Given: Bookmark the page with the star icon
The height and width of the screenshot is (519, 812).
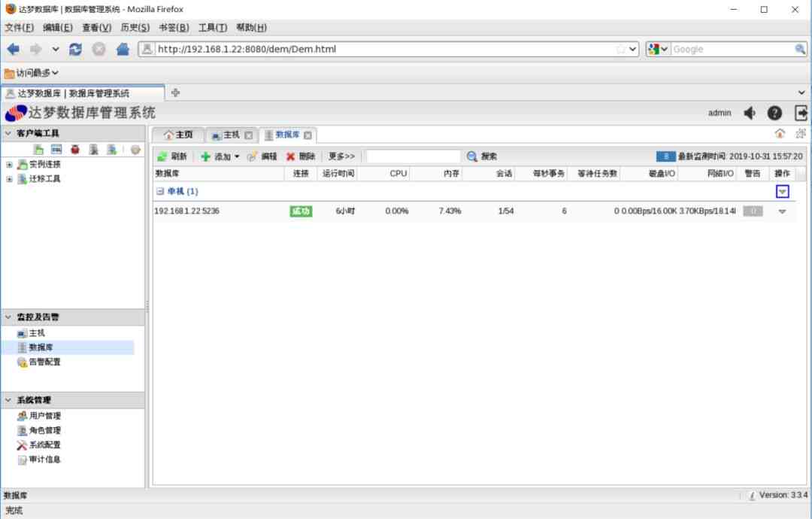Looking at the screenshot, I should (620, 49).
